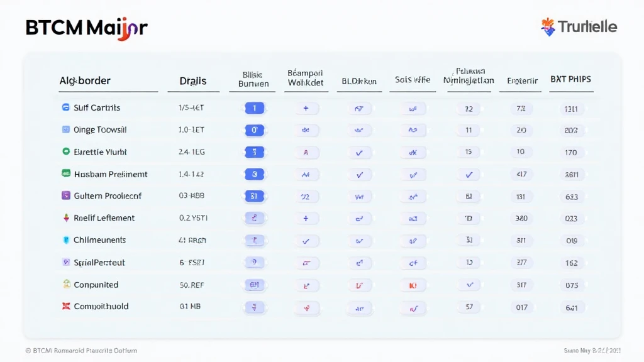Click the pale badge '9' in SrinlPecteut row

tap(254, 262)
